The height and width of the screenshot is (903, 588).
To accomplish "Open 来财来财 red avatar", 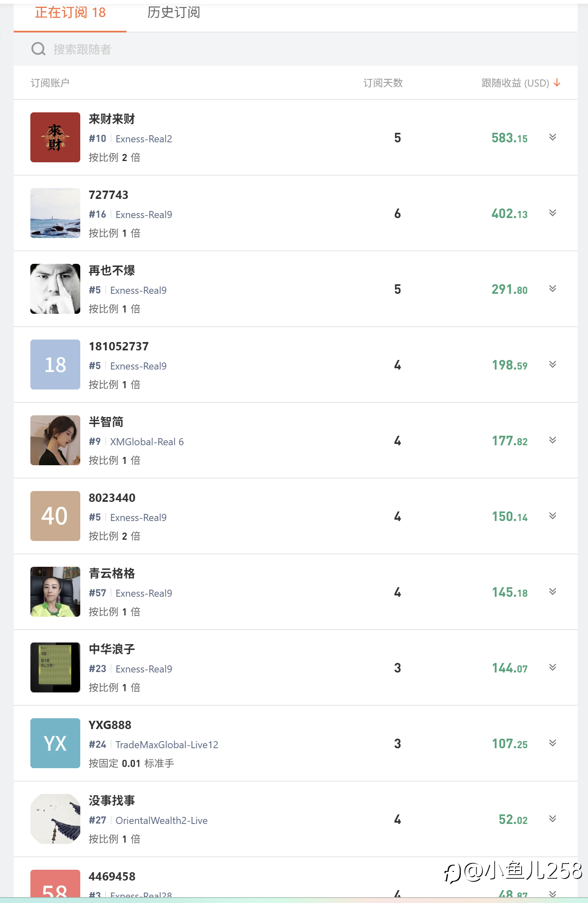I will point(55,137).
